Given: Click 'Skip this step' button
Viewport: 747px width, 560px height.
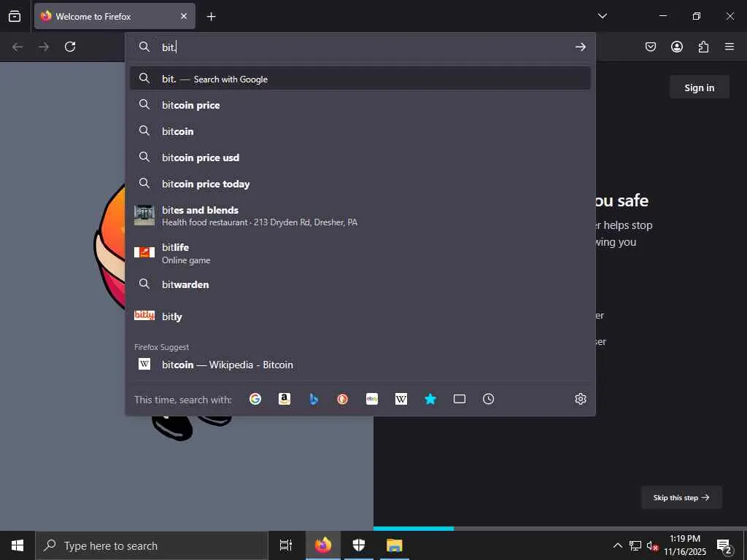Looking at the screenshot, I should (681, 497).
